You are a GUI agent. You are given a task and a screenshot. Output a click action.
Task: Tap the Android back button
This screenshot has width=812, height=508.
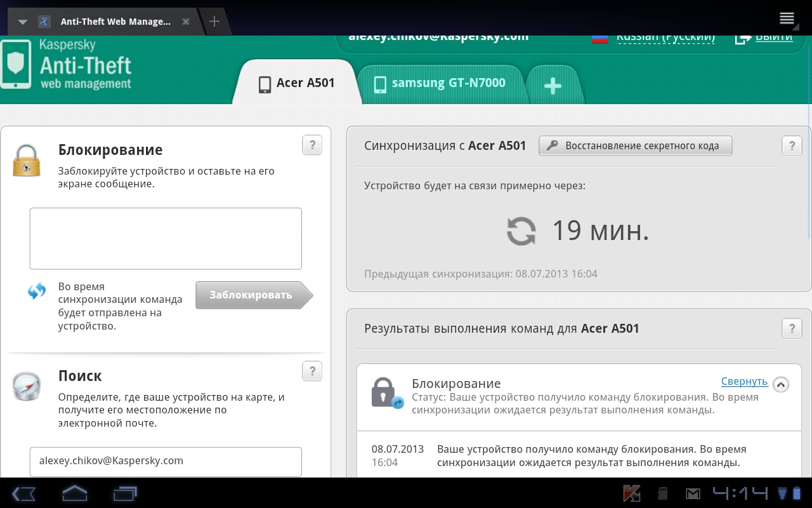(x=23, y=493)
